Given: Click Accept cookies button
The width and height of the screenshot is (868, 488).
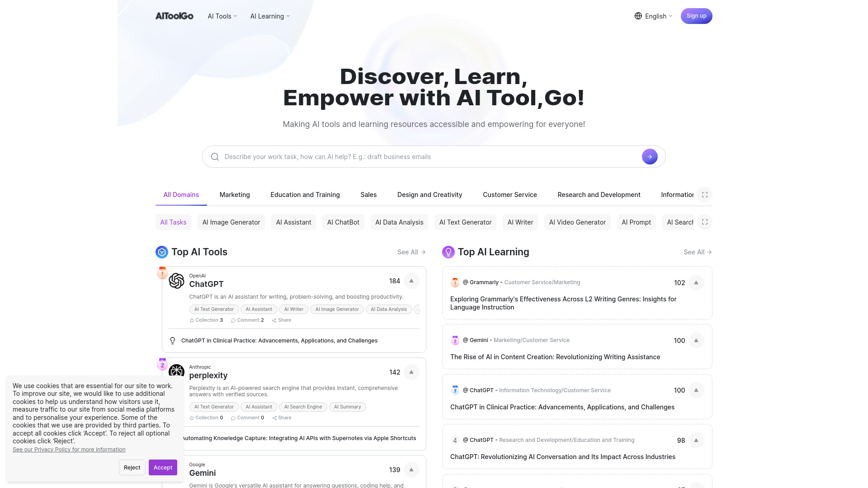Looking at the screenshot, I should [162, 467].
